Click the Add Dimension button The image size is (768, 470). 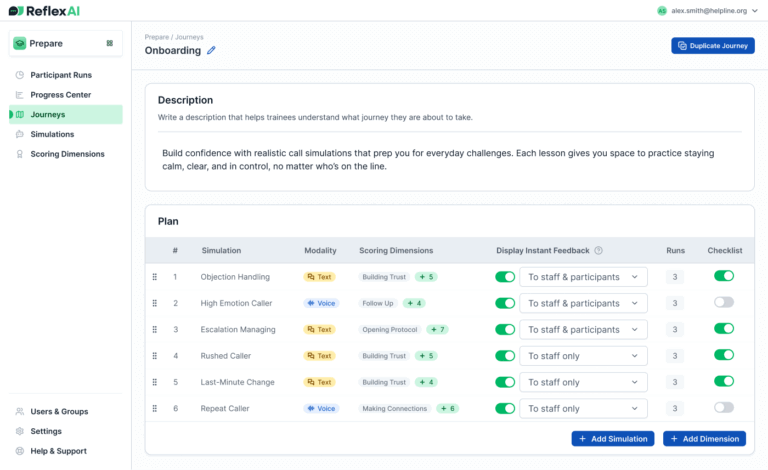coord(704,439)
